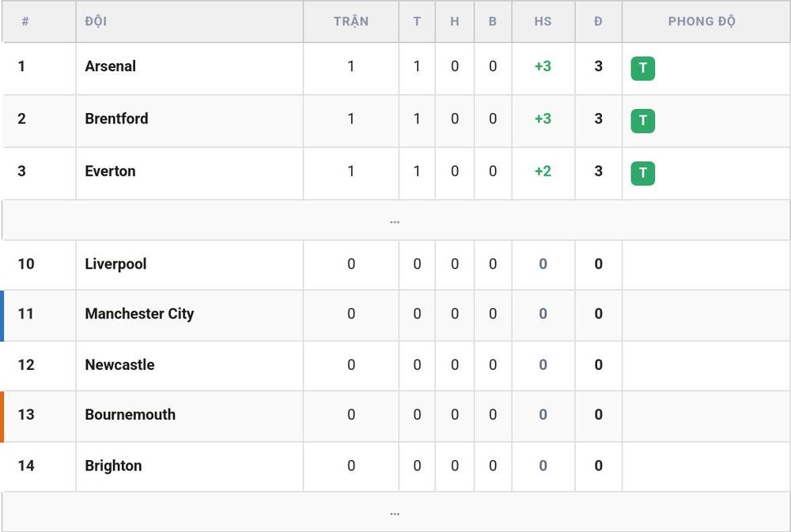Open the Brentford team link
The image size is (791, 532).
tap(116, 119)
